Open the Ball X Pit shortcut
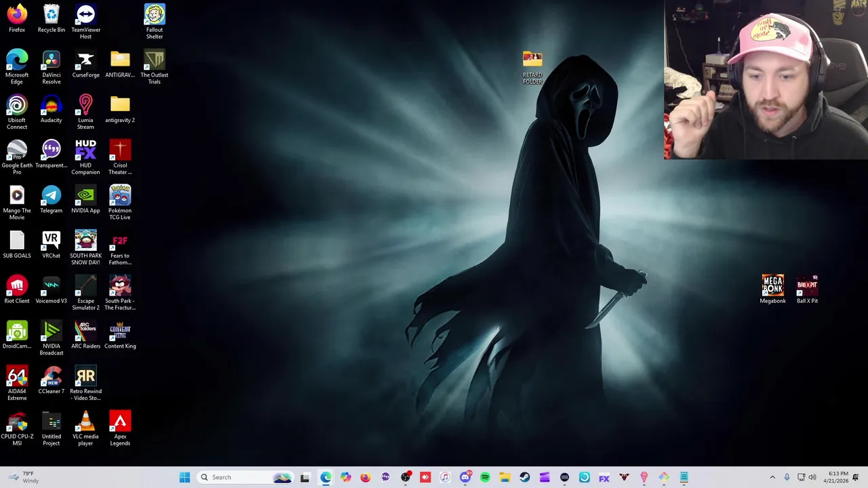Viewport: 868px width, 488px height. pos(807,289)
